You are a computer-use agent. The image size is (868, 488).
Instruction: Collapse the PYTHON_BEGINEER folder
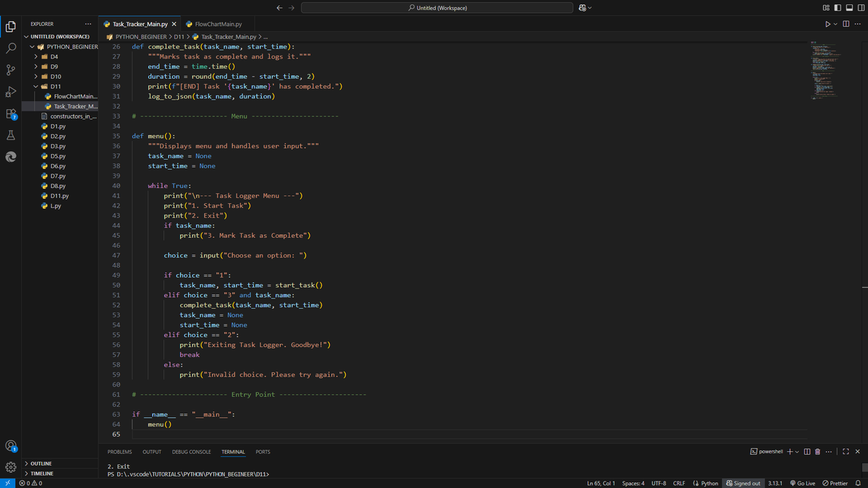pos(64,46)
